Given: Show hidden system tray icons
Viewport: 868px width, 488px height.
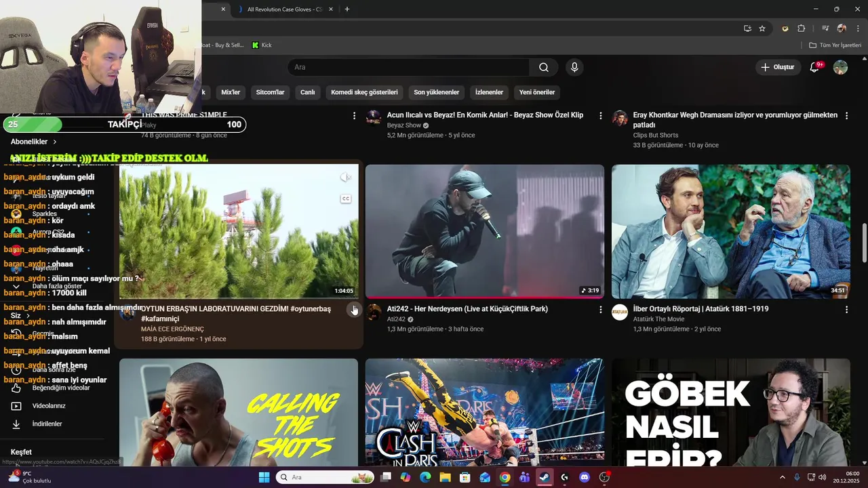Looking at the screenshot, I should coord(782,477).
